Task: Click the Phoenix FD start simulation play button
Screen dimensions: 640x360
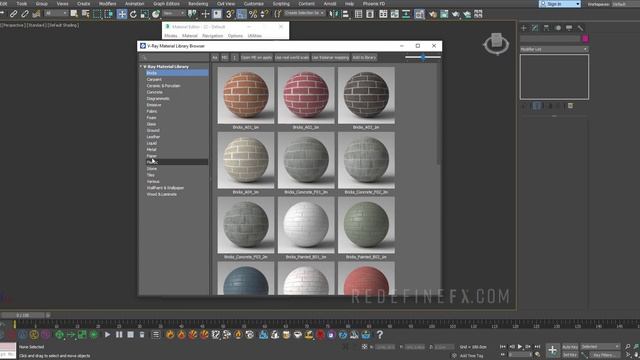Action: (x=107, y=335)
